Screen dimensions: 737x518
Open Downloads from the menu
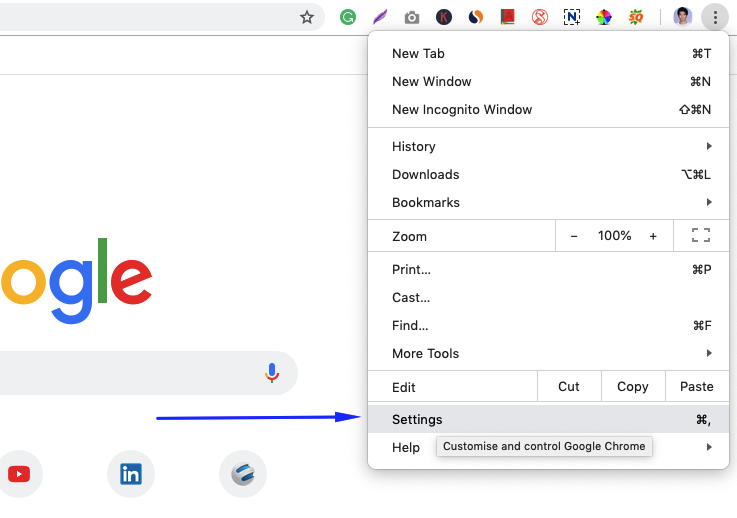tap(548, 174)
